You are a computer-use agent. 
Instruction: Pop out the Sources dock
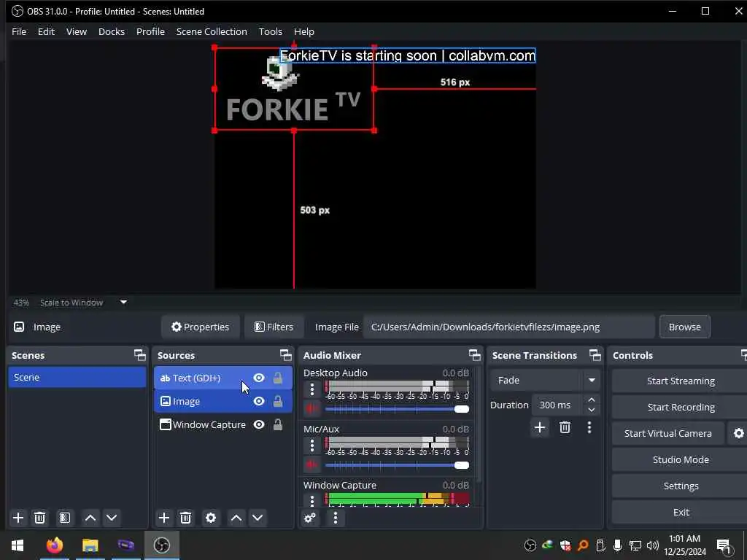pos(285,355)
